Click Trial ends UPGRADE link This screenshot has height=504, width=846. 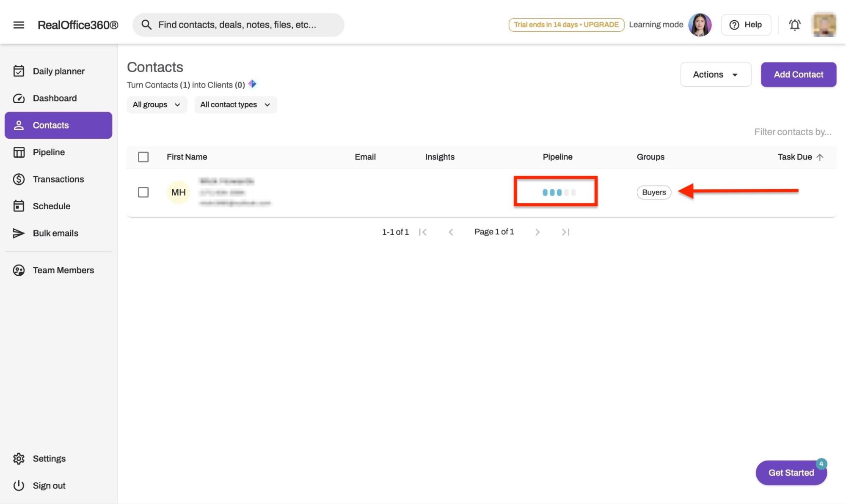566,25
